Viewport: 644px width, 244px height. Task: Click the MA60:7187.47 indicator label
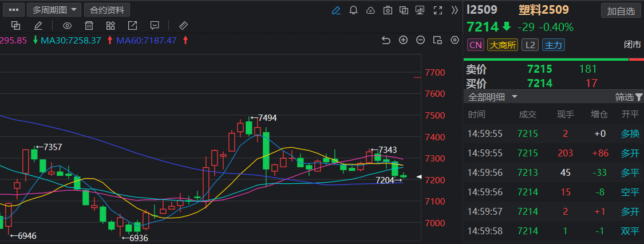click(x=146, y=40)
